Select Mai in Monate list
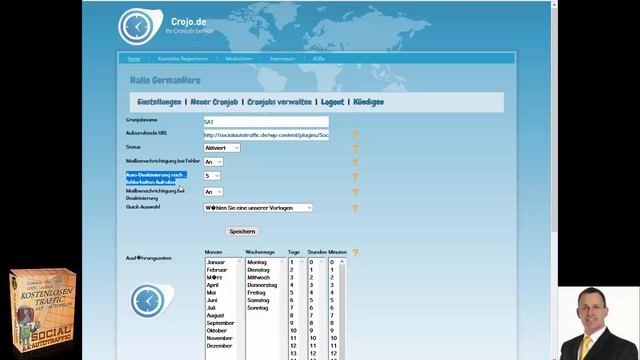 tap(211, 293)
